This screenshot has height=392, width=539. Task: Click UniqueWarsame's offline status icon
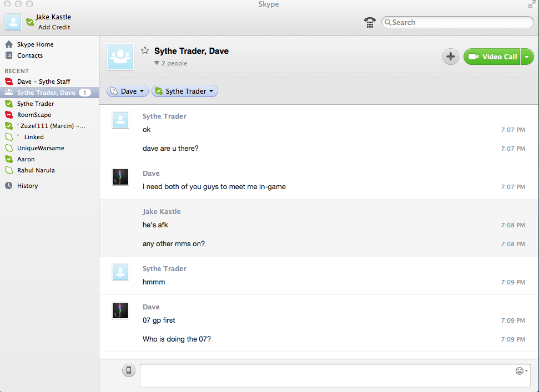[x=9, y=148]
